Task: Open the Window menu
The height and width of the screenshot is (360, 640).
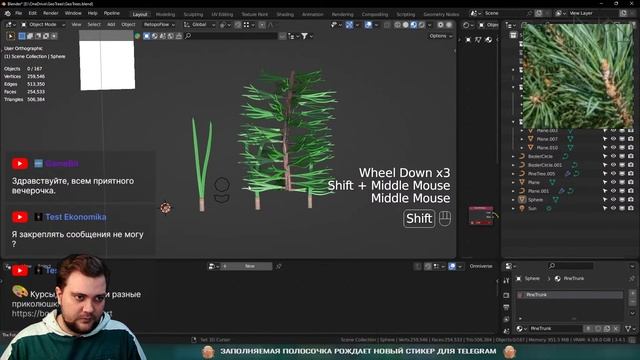Action: (73, 13)
